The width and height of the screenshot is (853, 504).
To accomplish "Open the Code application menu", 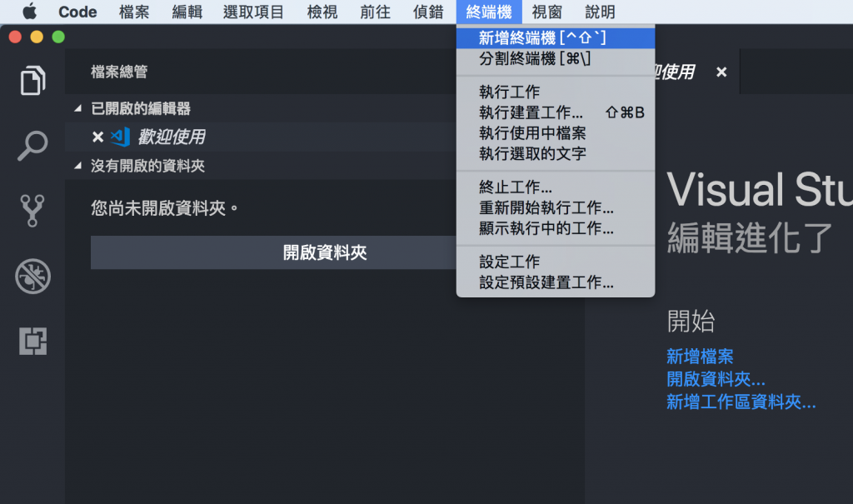I will pyautogui.click(x=77, y=12).
